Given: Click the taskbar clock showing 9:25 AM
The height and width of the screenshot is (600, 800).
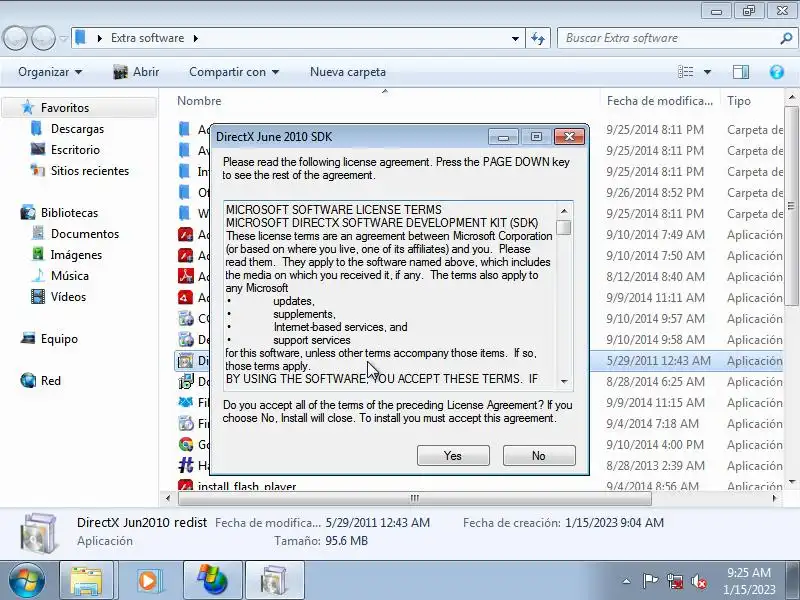Looking at the screenshot, I should click(x=748, y=581).
